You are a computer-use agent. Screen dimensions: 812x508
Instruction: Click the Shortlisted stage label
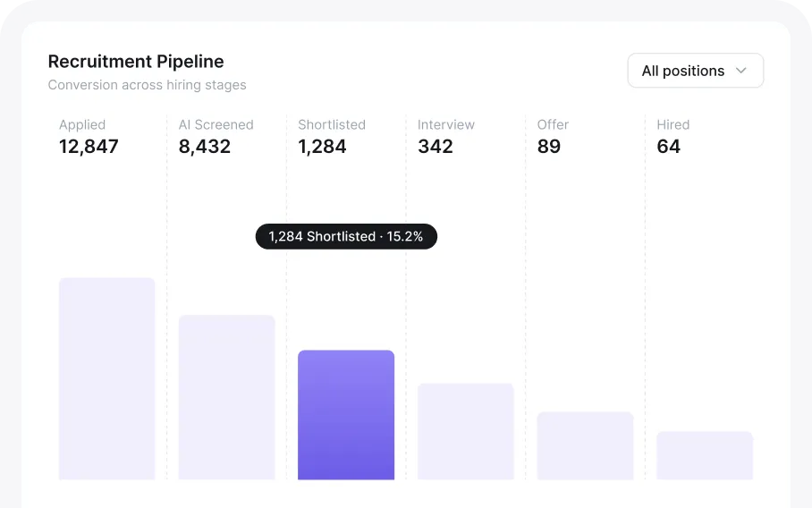(x=332, y=125)
